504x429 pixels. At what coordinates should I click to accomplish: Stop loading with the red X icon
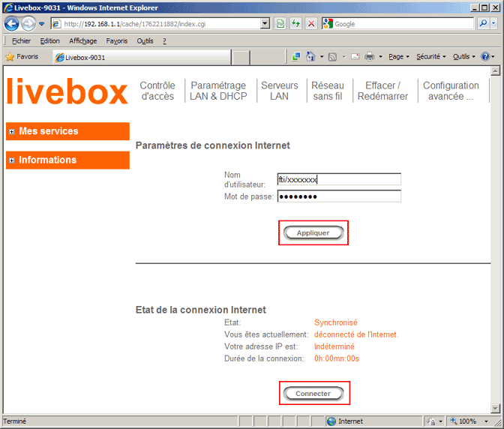(x=311, y=24)
